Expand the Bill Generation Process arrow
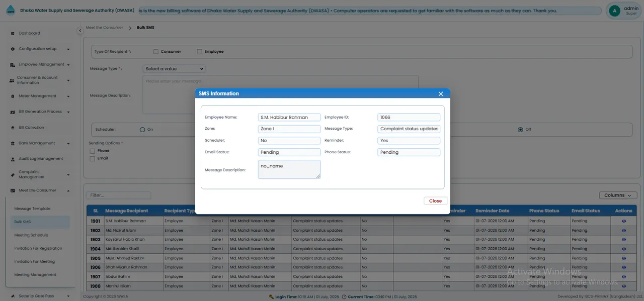The height and width of the screenshot is (301, 644). pyautogui.click(x=68, y=112)
